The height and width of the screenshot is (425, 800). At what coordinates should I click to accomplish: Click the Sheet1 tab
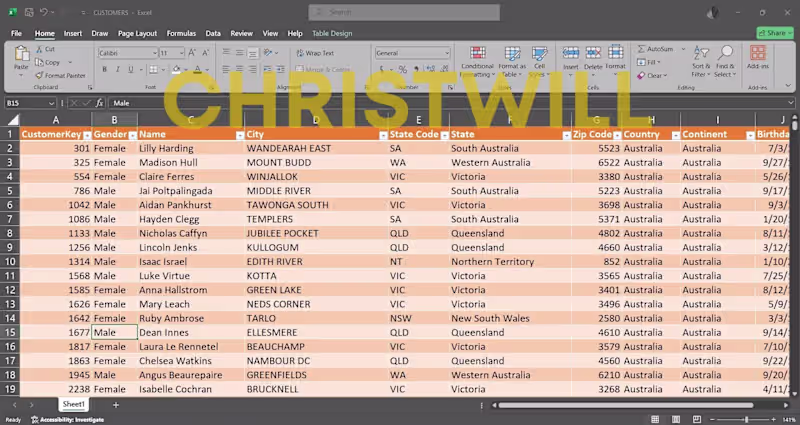pos(73,404)
